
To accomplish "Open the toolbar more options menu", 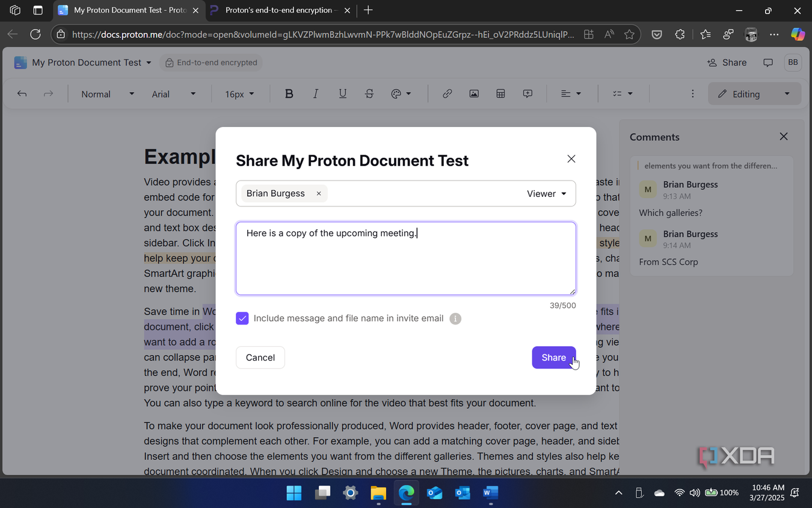I will tap(693, 94).
